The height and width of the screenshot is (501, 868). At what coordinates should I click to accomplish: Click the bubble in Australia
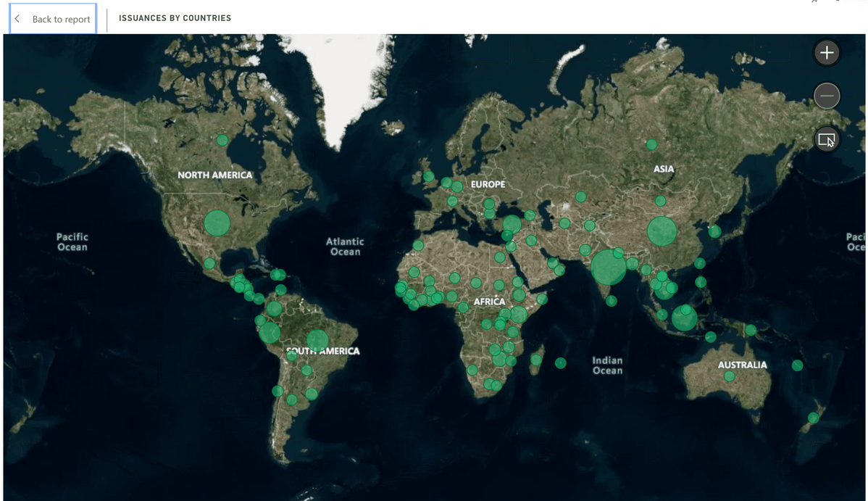(x=729, y=376)
